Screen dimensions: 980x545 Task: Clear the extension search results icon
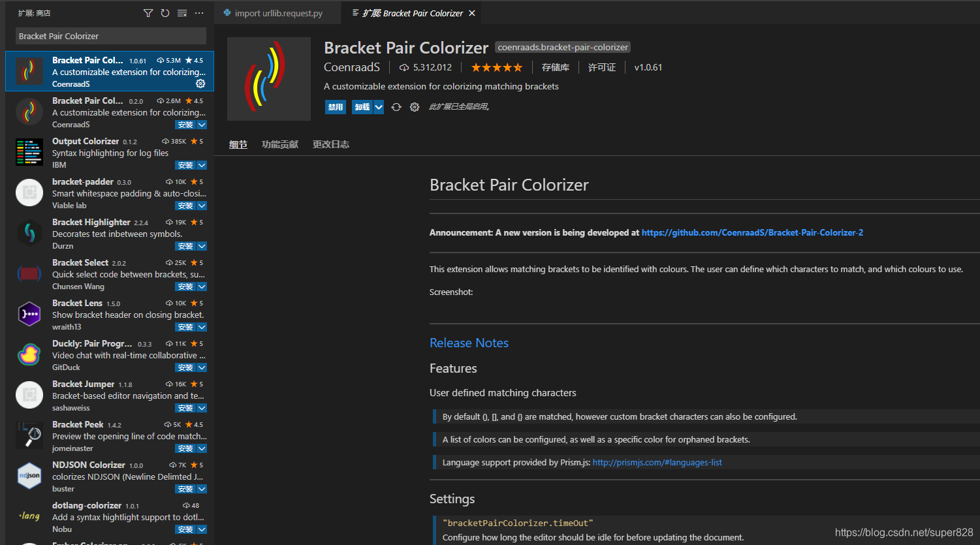[182, 12]
